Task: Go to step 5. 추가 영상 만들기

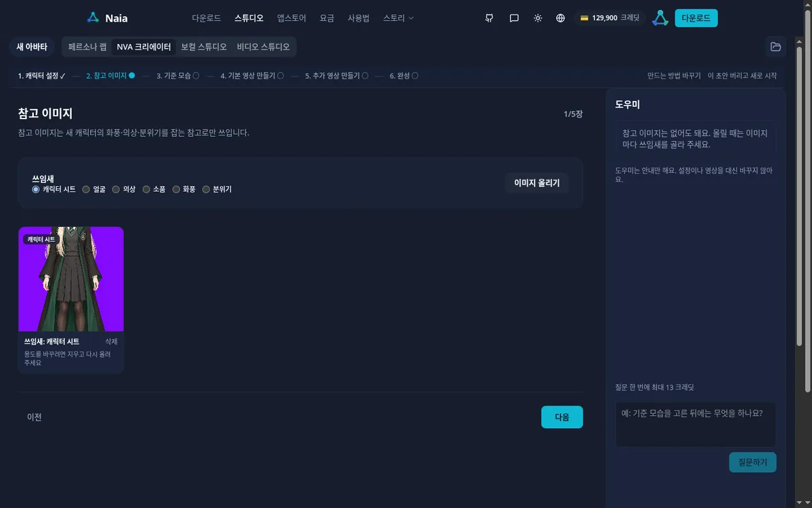Action: pos(336,76)
